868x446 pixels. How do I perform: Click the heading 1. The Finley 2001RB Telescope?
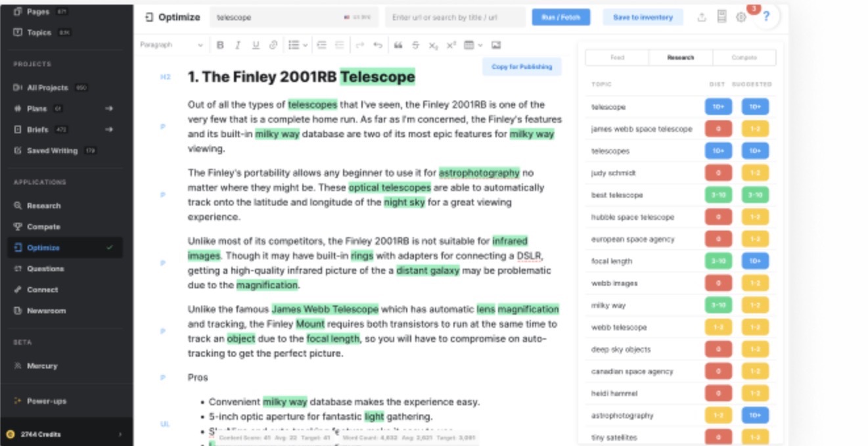[x=302, y=77]
